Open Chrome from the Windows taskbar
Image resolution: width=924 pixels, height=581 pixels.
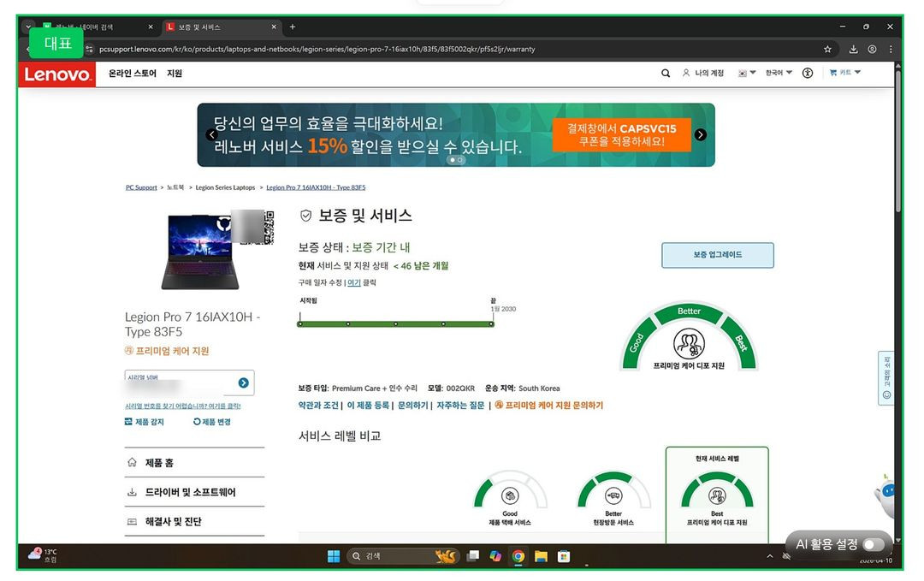518,556
